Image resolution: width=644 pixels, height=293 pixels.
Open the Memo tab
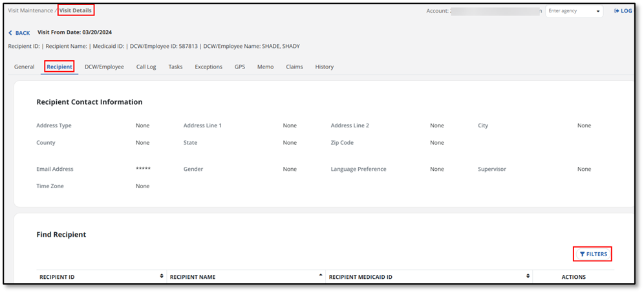(x=265, y=67)
